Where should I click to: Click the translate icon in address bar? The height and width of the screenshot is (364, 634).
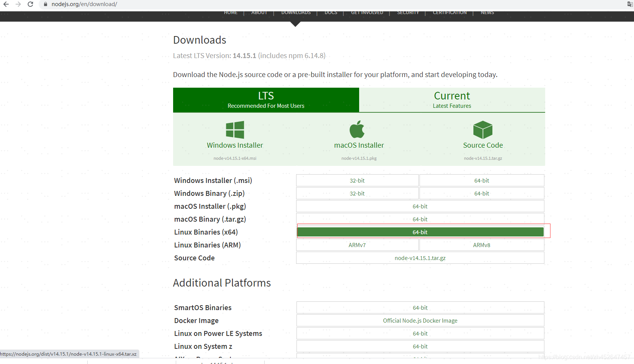[x=630, y=4]
